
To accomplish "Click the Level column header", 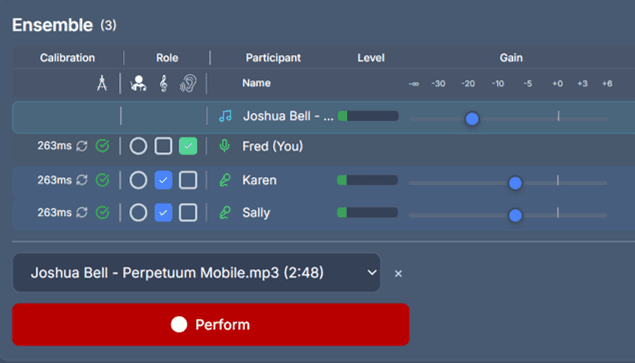I will click(371, 58).
